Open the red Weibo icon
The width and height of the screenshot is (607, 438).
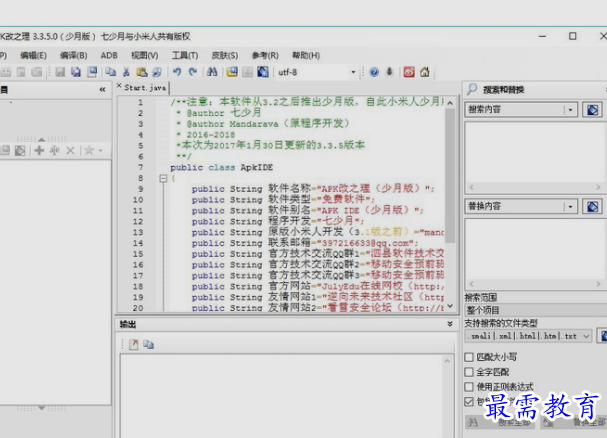click(409, 72)
